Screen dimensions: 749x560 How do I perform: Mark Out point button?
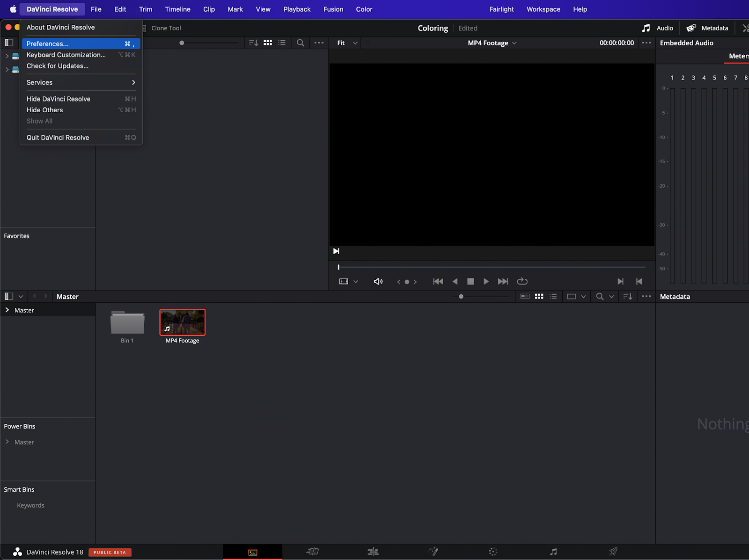tap(639, 282)
